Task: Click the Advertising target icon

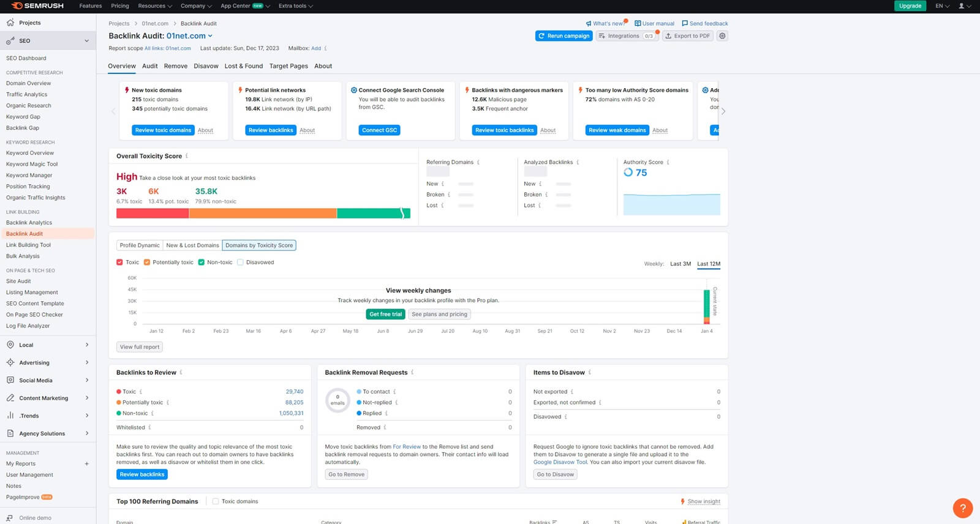Action: pos(10,362)
